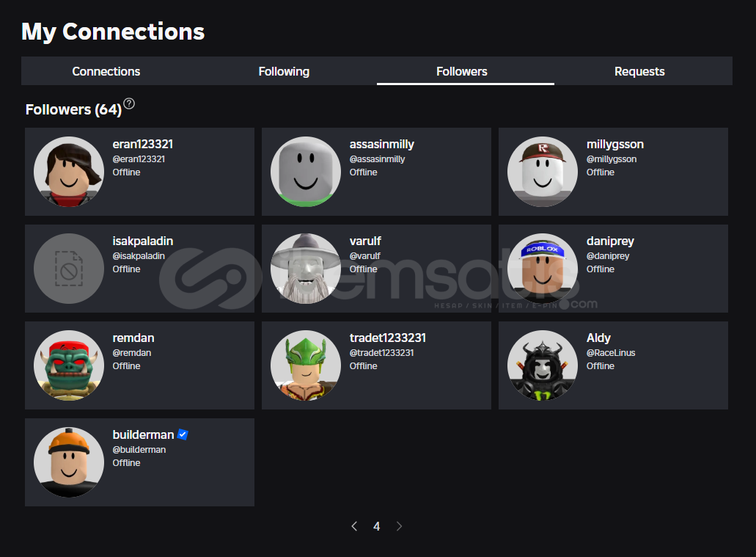Click the help icon beside Followers count

pyautogui.click(x=129, y=103)
